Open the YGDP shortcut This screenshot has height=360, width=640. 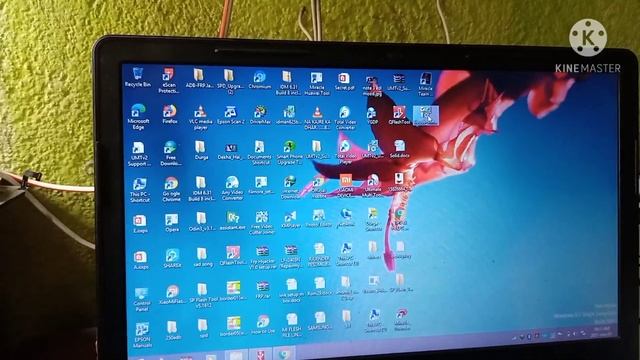(x=372, y=116)
